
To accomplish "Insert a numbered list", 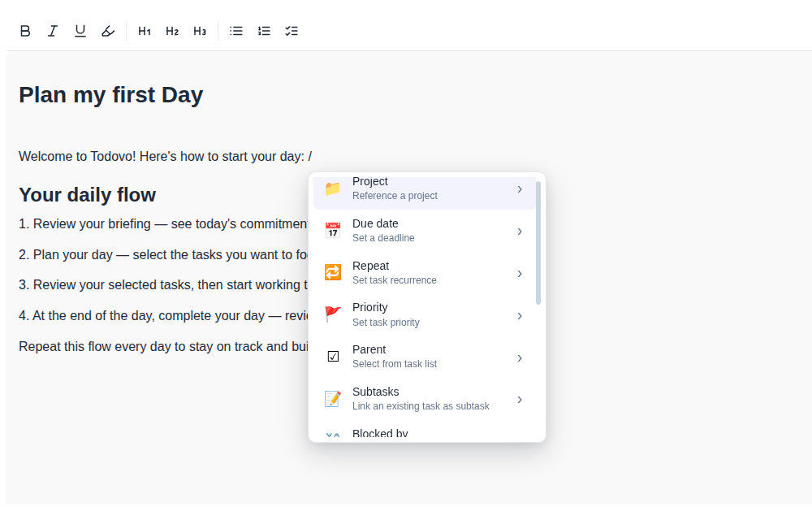I will [x=264, y=31].
